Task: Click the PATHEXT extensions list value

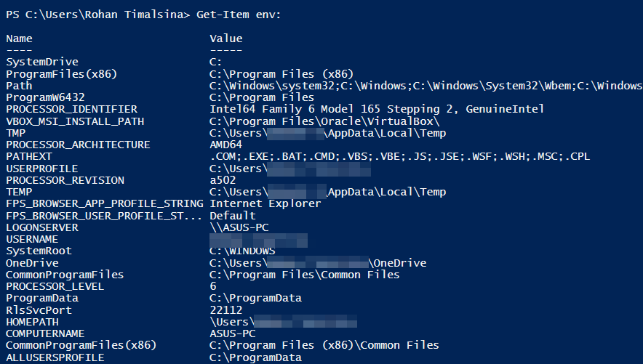Action: point(400,156)
